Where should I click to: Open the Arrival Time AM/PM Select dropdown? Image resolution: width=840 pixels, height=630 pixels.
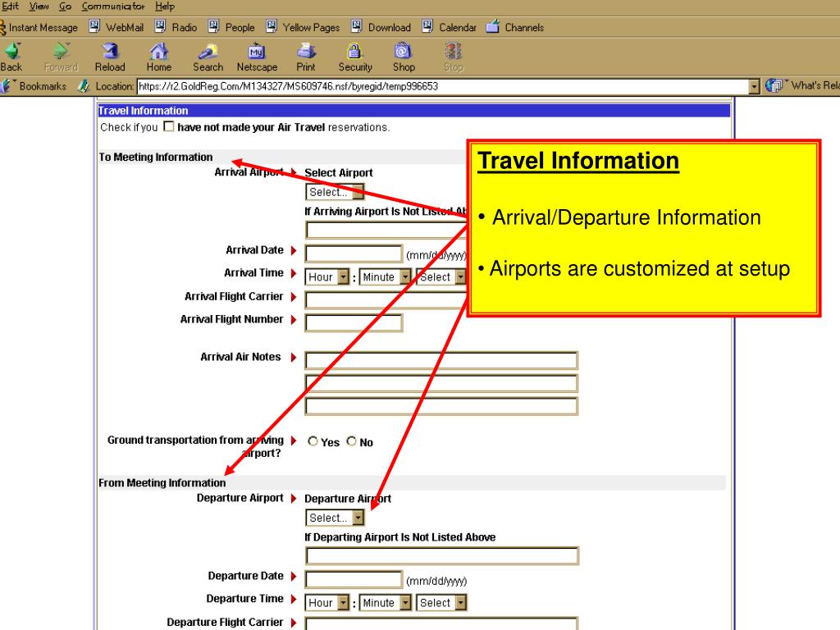point(441,276)
